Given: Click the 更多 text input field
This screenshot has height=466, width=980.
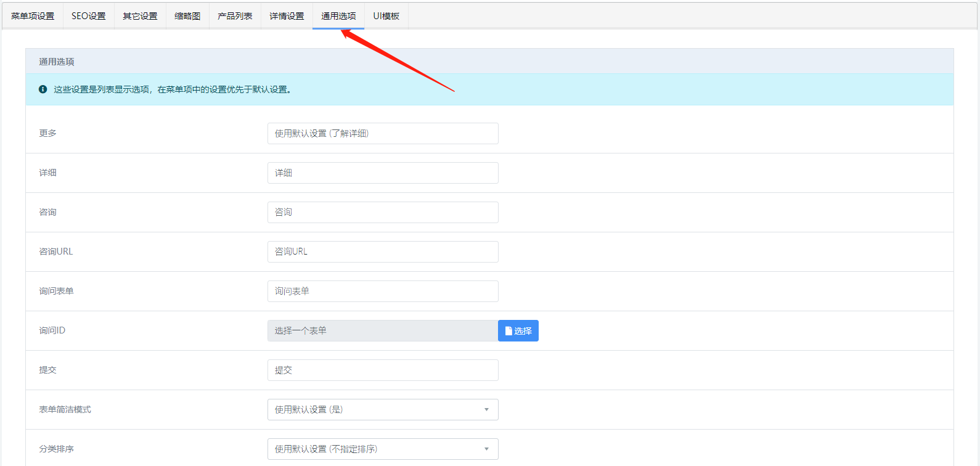Looking at the screenshot, I should tap(382, 134).
